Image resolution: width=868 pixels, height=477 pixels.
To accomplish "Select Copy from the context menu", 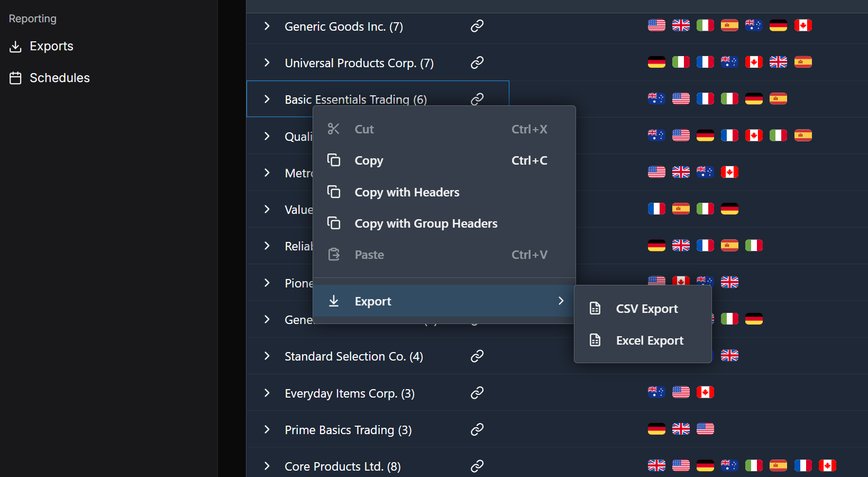I will point(369,160).
